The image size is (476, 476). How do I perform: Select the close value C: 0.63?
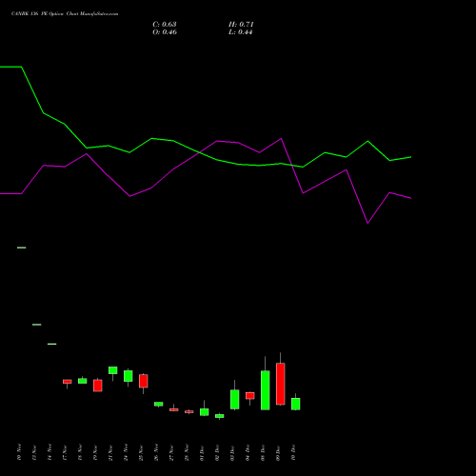click(165, 25)
